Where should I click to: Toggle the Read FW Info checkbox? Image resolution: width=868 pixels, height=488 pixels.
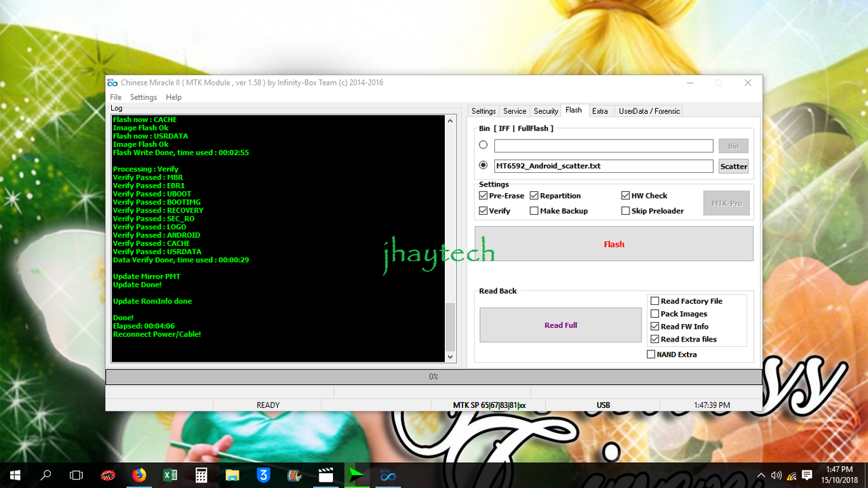655,327
